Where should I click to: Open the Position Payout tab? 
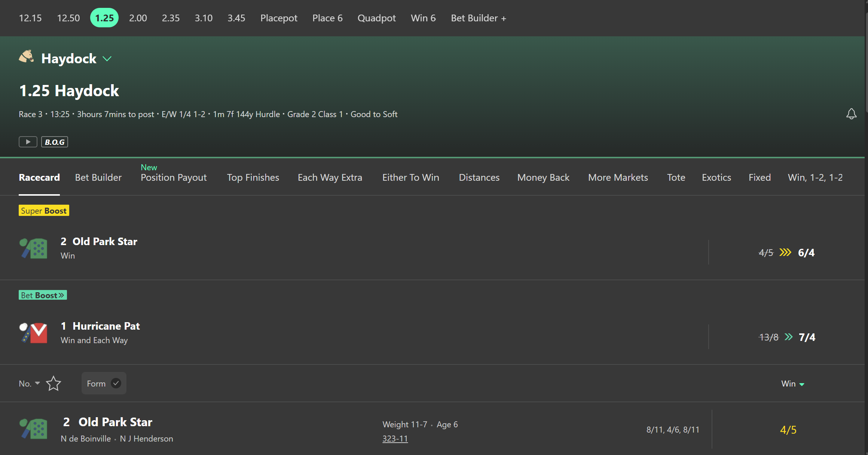click(x=173, y=177)
